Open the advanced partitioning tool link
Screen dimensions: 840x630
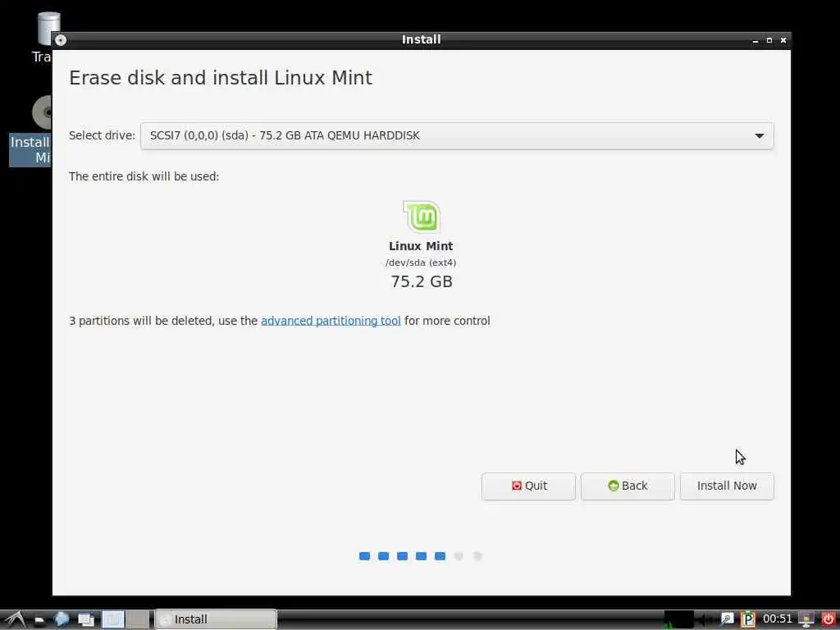[x=331, y=321]
